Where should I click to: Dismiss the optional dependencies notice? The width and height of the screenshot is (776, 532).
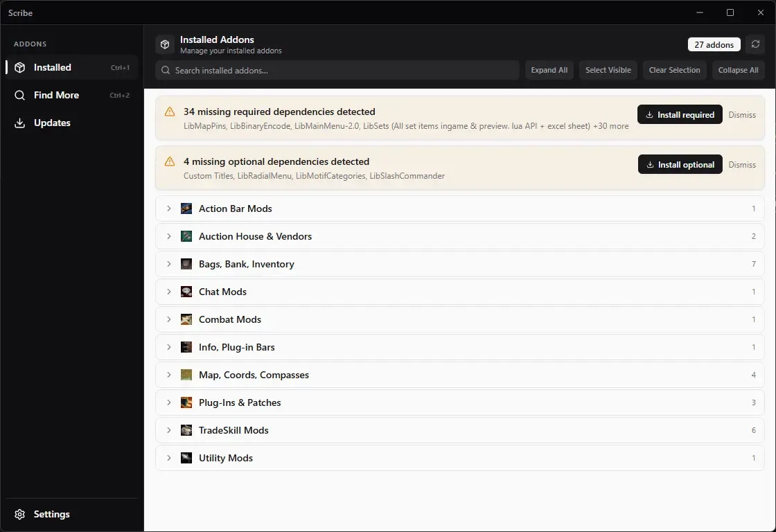pyautogui.click(x=742, y=165)
